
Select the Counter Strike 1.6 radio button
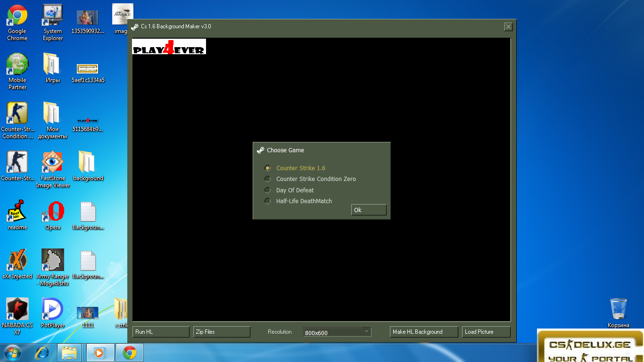coord(268,168)
